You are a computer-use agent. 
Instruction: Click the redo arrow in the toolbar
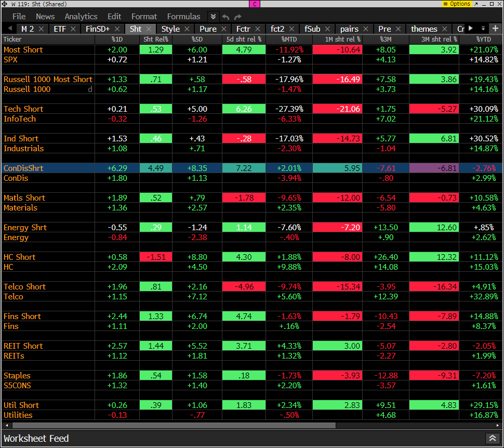pos(238,17)
